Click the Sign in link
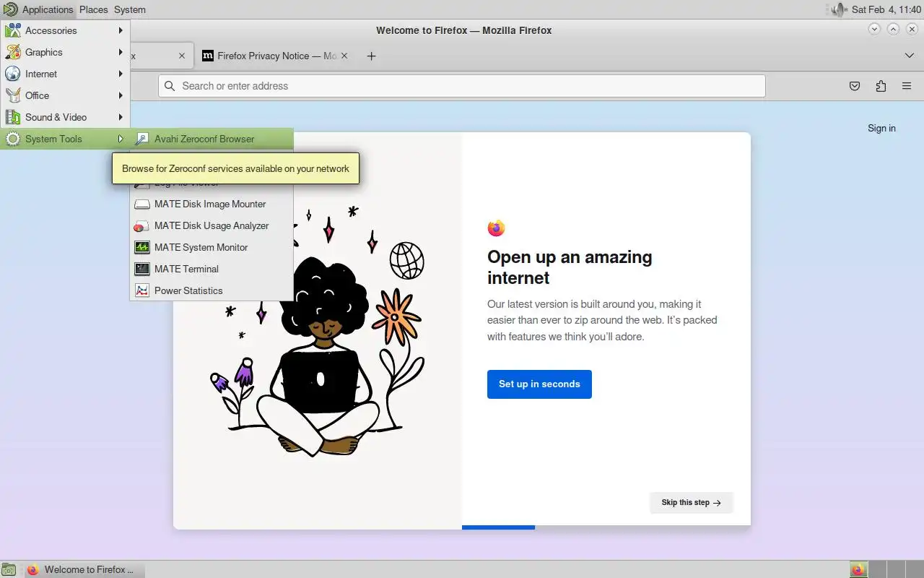The image size is (924, 578). pyautogui.click(x=881, y=128)
